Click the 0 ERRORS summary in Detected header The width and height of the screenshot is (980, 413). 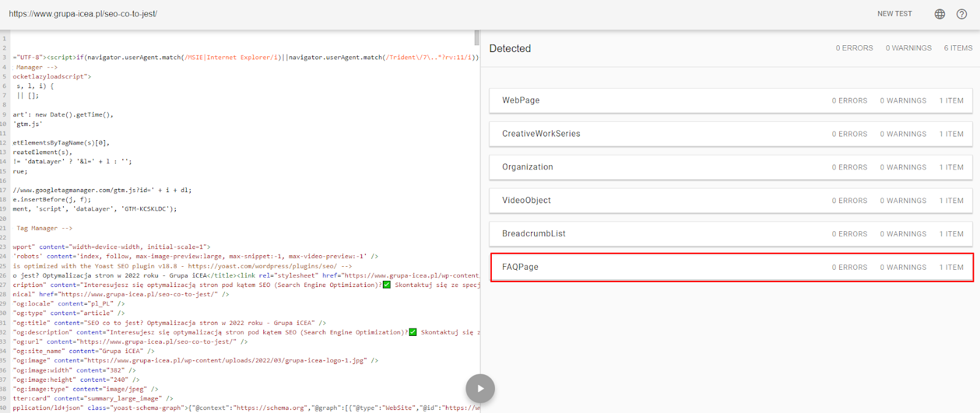[854, 48]
